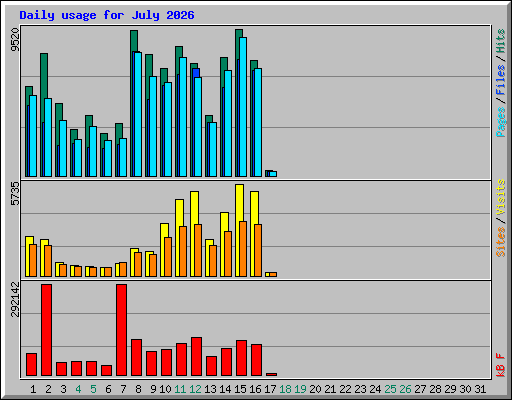Click the red KB bar for day 1

click(x=32, y=365)
